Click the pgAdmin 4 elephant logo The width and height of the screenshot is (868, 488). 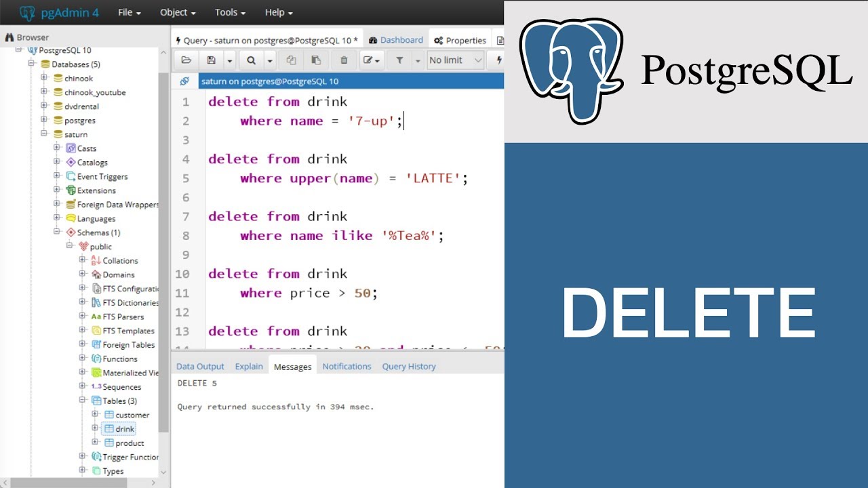pos(27,12)
